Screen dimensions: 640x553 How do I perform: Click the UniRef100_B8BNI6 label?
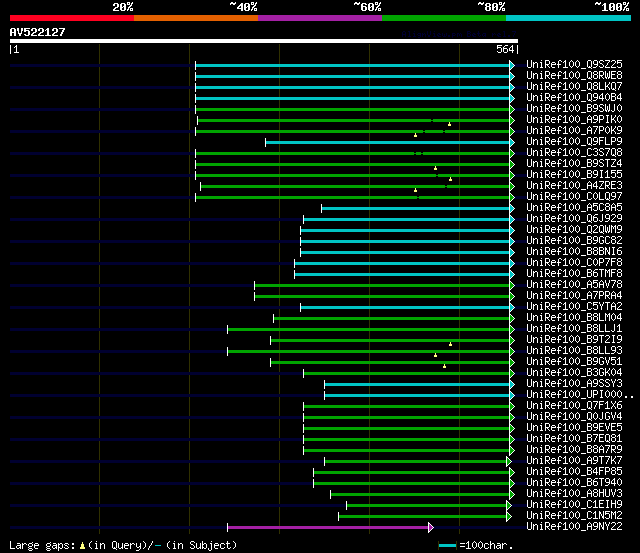(574, 252)
